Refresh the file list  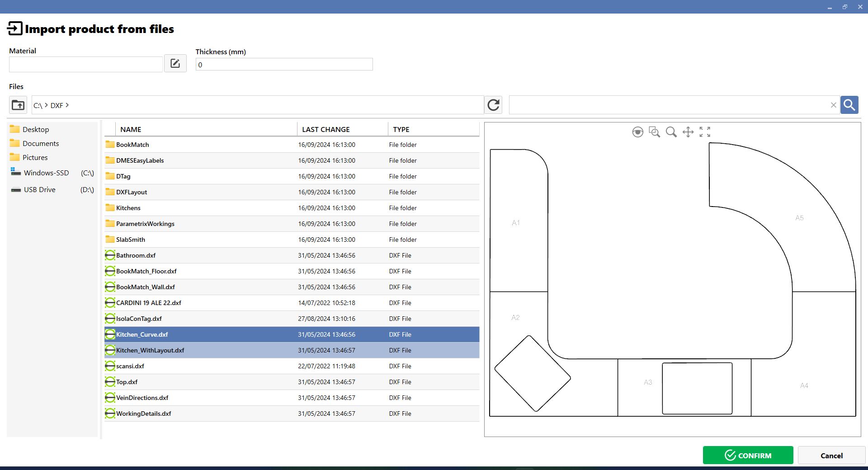(x=493, y=105)
